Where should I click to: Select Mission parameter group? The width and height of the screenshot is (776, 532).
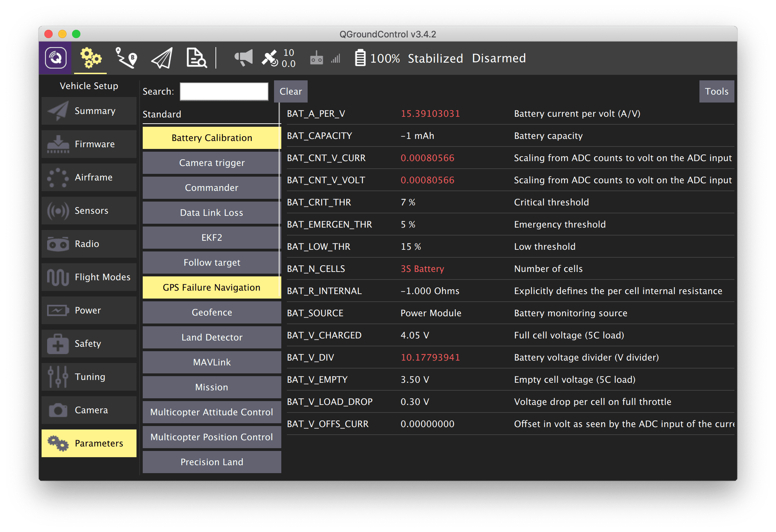tap(212, 387)
